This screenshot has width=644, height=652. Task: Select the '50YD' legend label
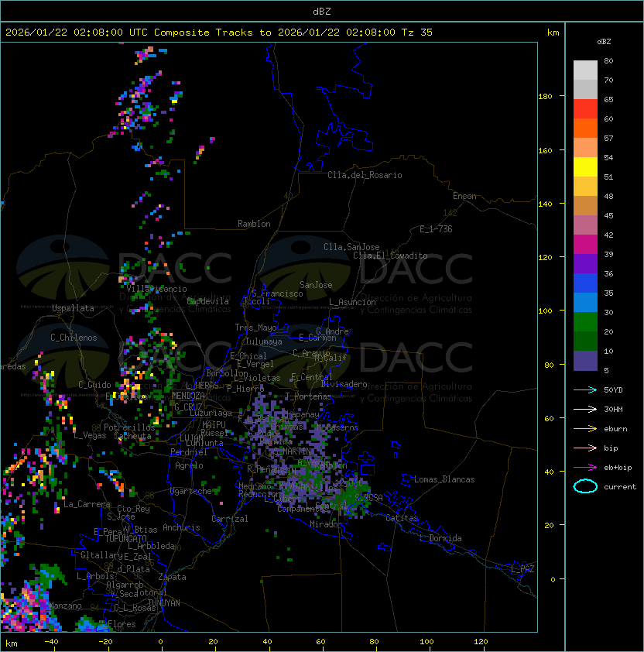(x=613, y=389)
